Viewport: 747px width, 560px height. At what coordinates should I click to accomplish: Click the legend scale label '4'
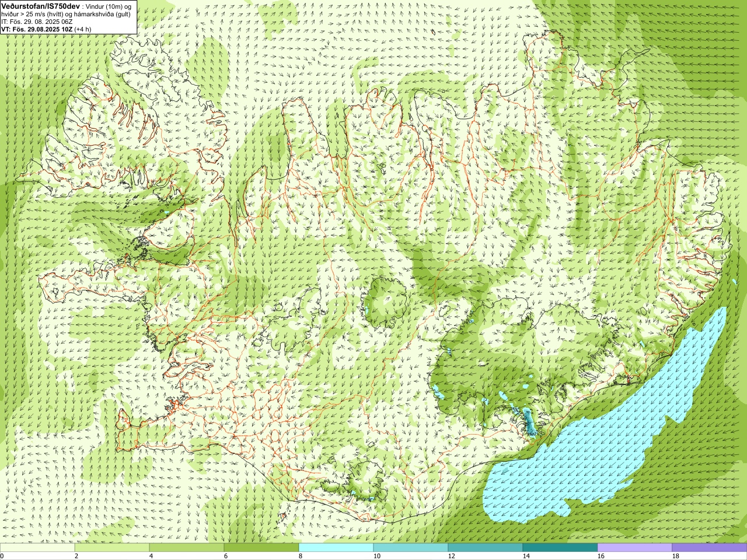click(151, 556)
